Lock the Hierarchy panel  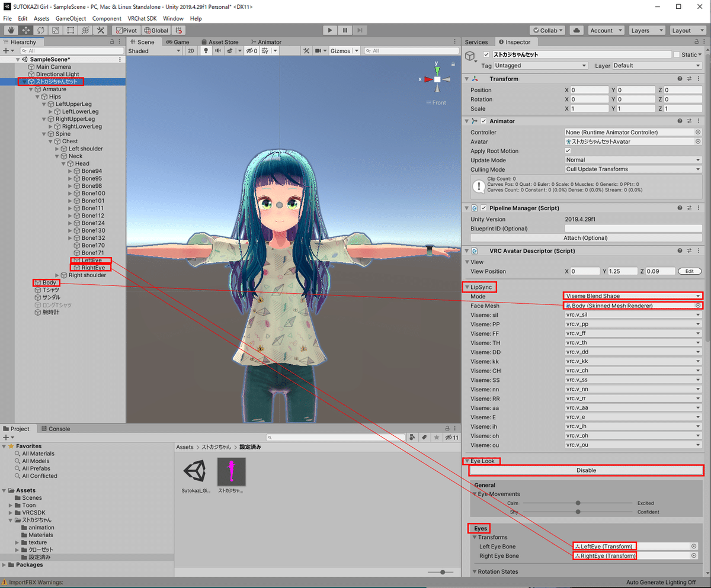[112, 42]
